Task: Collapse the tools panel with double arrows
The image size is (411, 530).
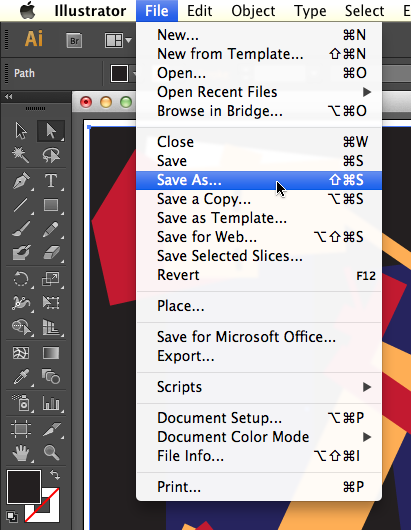Action: point(9,97)
